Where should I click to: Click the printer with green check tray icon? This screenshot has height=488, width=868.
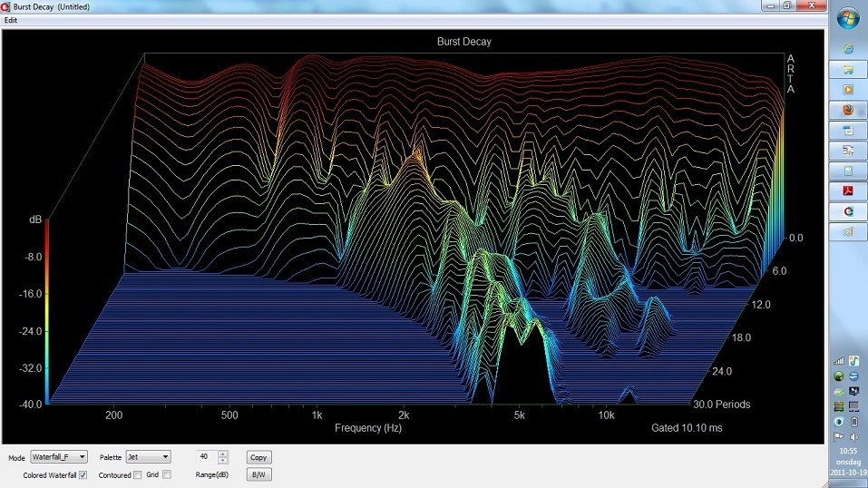point(839,392)
